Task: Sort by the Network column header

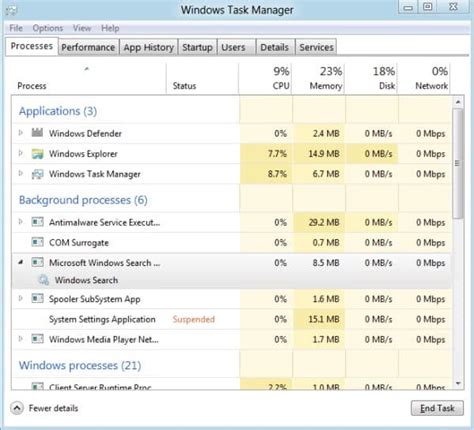Action: (x=424, y=78)
